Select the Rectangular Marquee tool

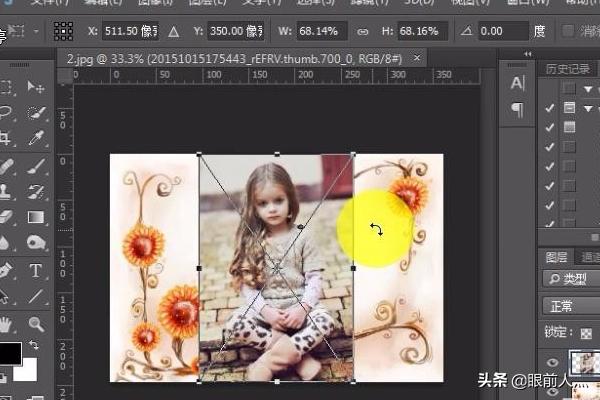(x=5, y=88)
